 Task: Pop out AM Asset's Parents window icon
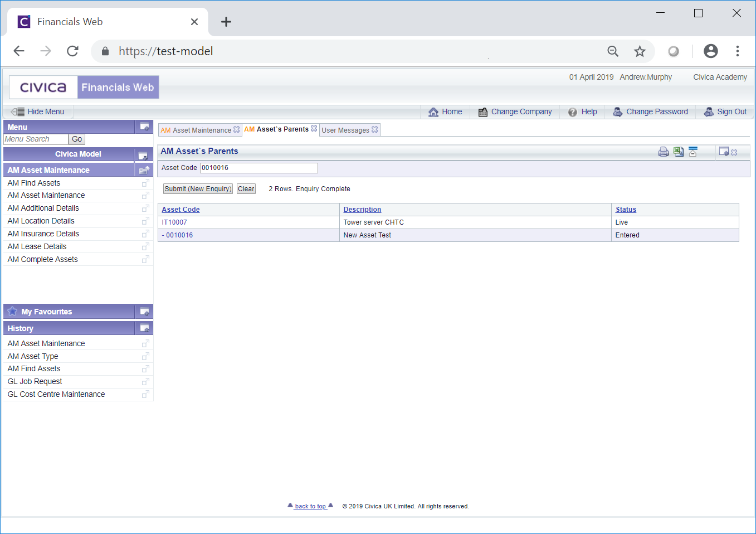click(724, 152)
